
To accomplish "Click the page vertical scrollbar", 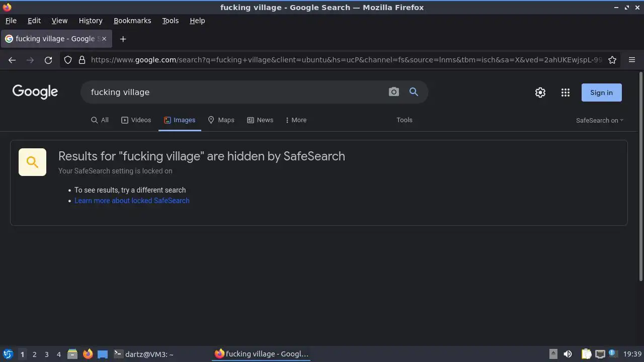I will [640, 176].
